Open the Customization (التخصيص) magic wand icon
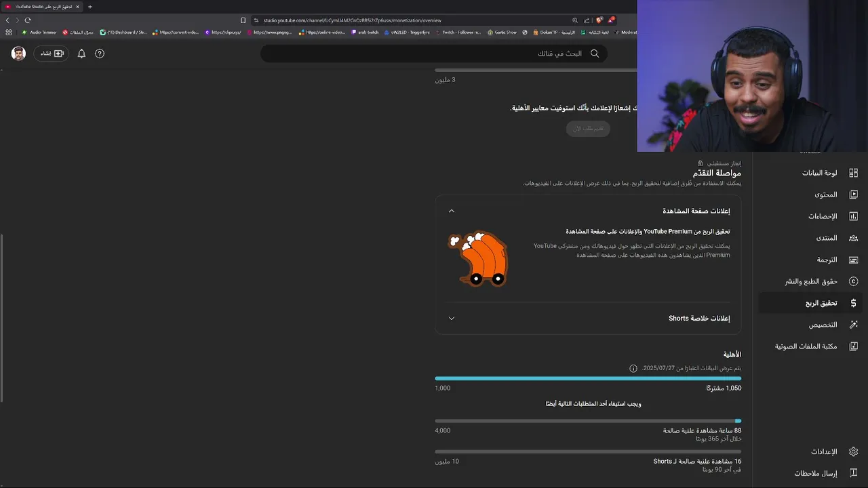This screenshot has height=488, width=868. pos(853,325)
